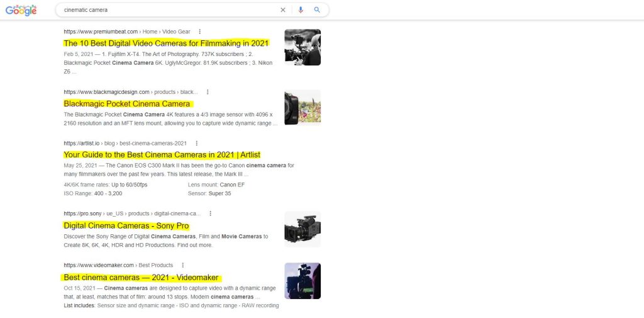Click the 'May 25, 2021' snippet date

80,166
